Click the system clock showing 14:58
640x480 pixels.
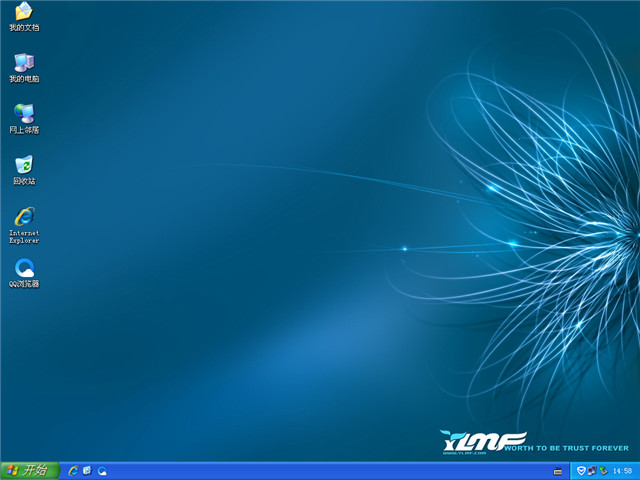pyautogui.click(x=622, y=470)
